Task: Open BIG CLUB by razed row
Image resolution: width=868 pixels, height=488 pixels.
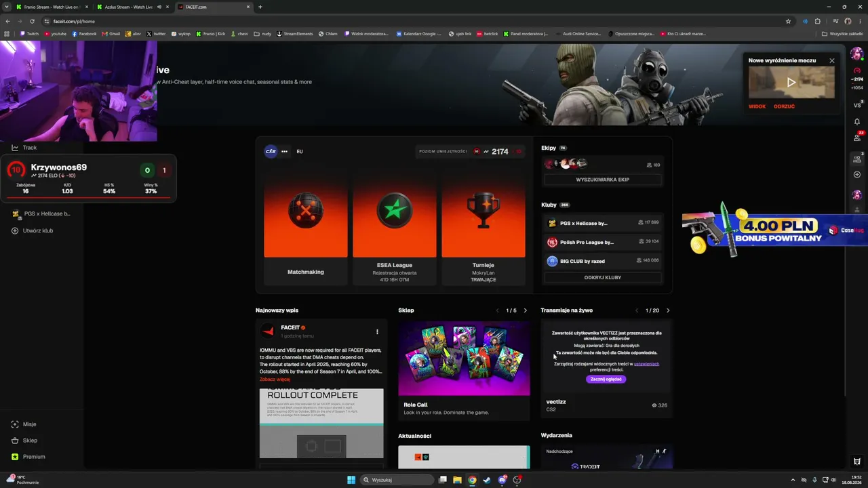Action: click(x=602, y=261)
